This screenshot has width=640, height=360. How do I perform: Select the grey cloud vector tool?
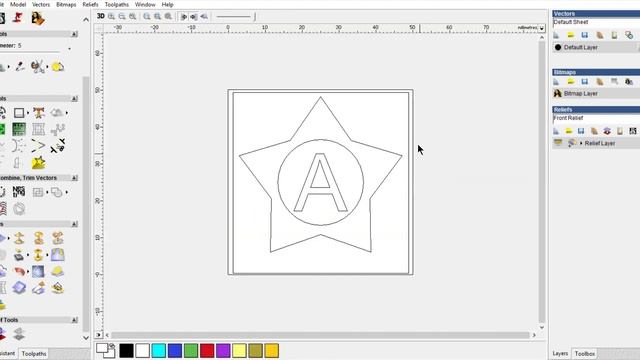coord(57,113)
